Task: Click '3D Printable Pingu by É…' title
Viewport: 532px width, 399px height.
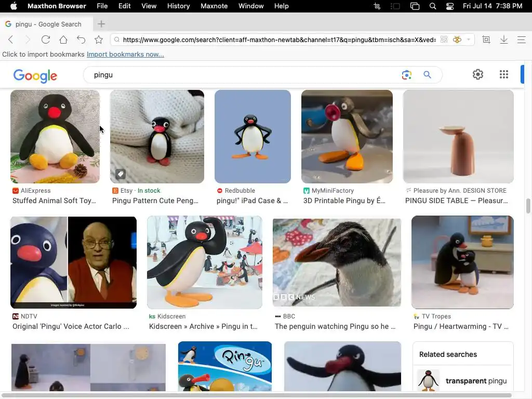Action: click(344, 201)
